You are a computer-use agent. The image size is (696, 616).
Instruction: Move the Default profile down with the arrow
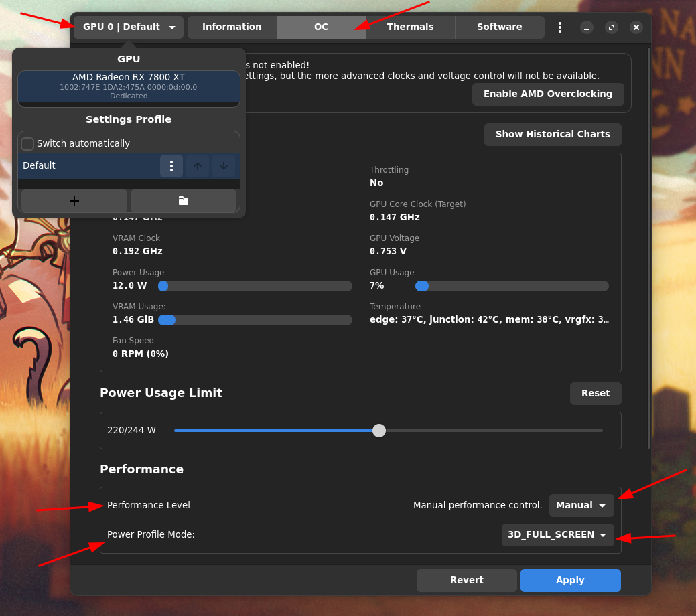[x=224, y=165]
